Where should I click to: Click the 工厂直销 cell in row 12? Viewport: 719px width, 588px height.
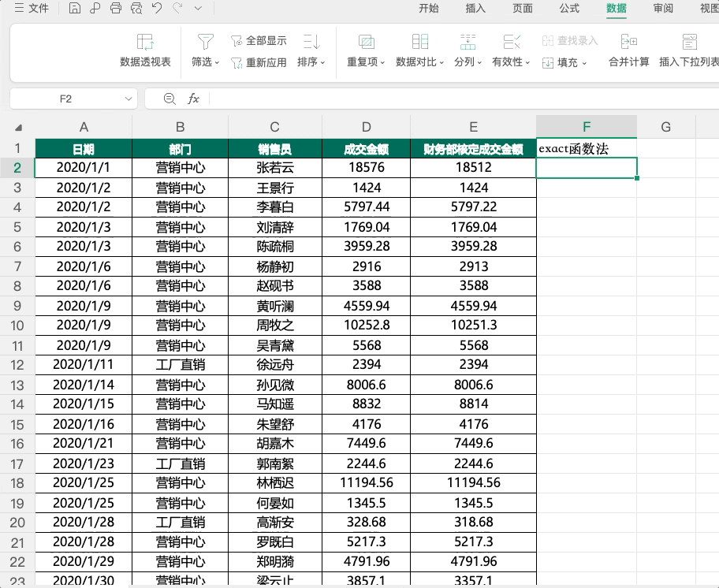181,365
